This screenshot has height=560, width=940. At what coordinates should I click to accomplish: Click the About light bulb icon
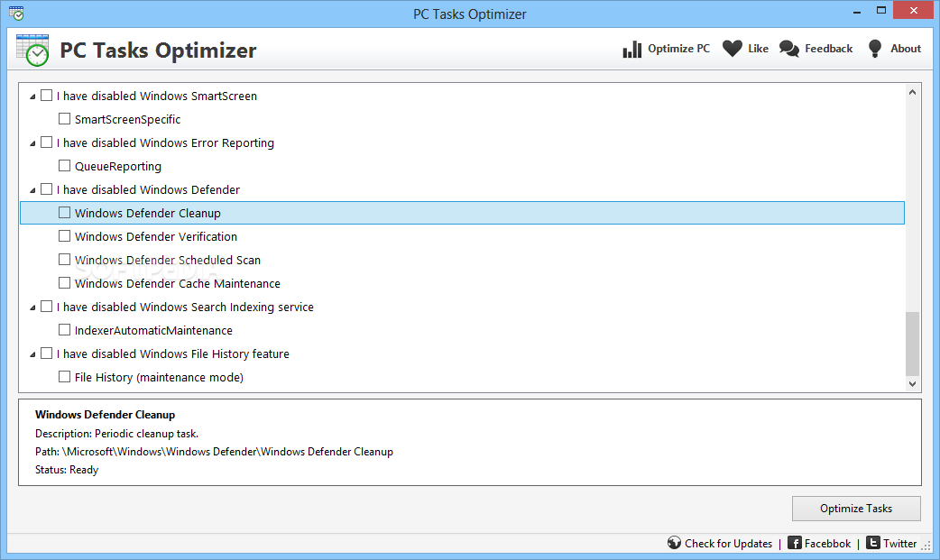pyautogui.click(x=875, y=49)
